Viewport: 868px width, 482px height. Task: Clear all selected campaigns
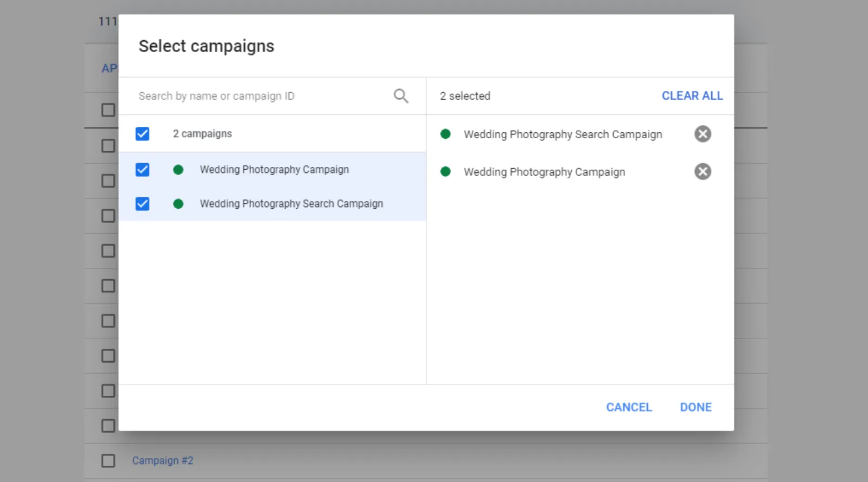pos(692,96)
